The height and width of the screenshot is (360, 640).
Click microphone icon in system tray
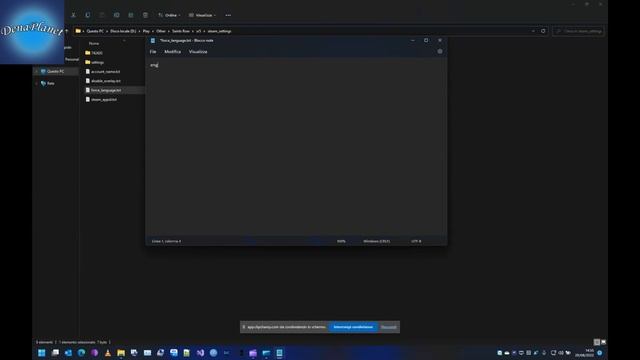coord(544,353)
